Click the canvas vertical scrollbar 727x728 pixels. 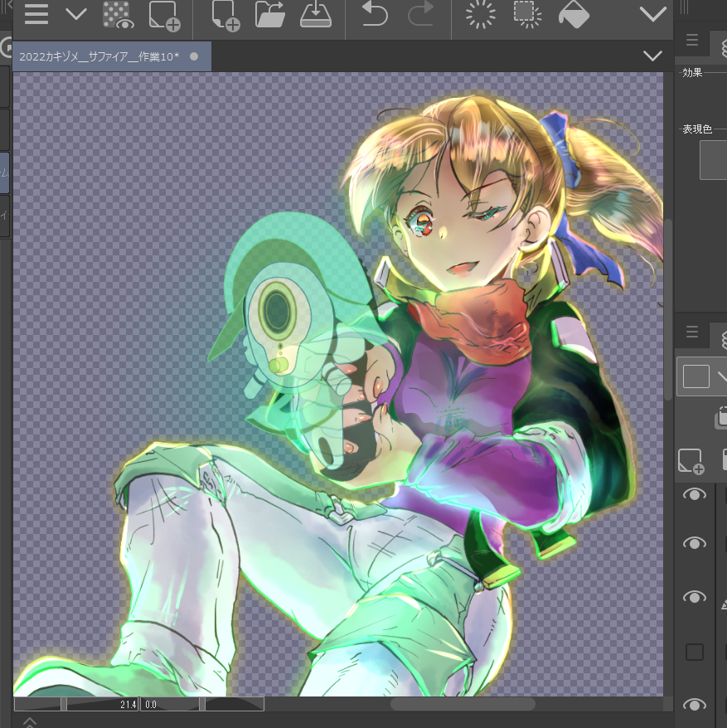668,308
